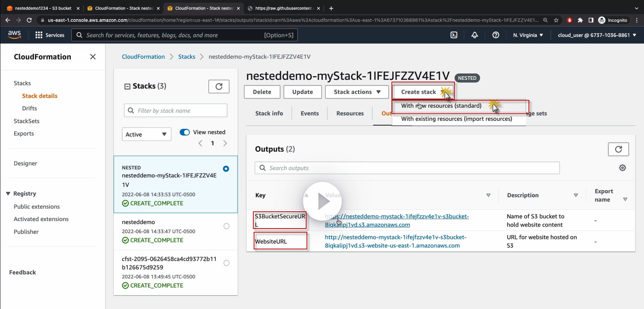Click the Filter by stack name field

pyautogui.click(x=175, y=110)
